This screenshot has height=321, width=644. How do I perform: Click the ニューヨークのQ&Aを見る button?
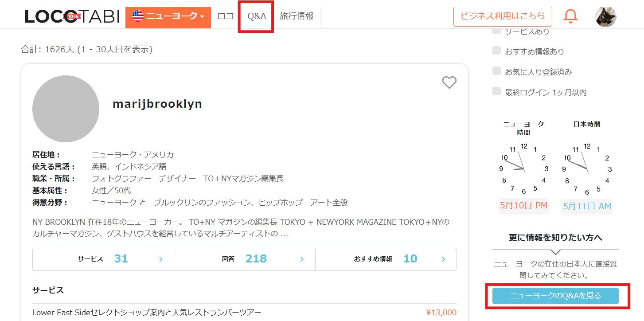pyautogui.click(x=555, y=296)
